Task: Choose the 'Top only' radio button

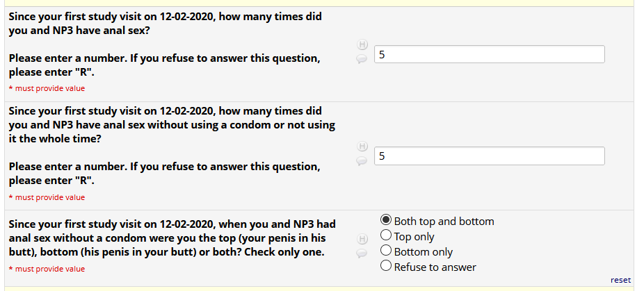Action: pos(387,237)
